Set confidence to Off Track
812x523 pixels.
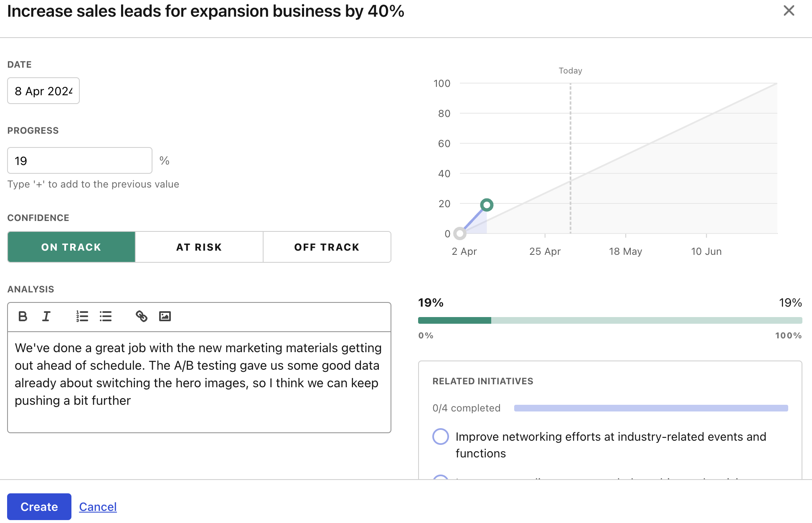(327, 247)
